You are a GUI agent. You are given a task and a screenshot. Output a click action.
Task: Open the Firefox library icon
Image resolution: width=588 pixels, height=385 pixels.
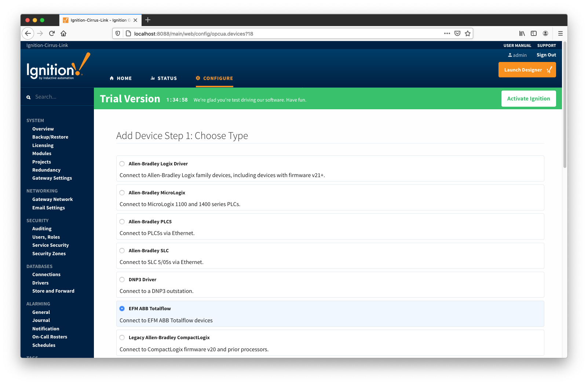point(522,33)
